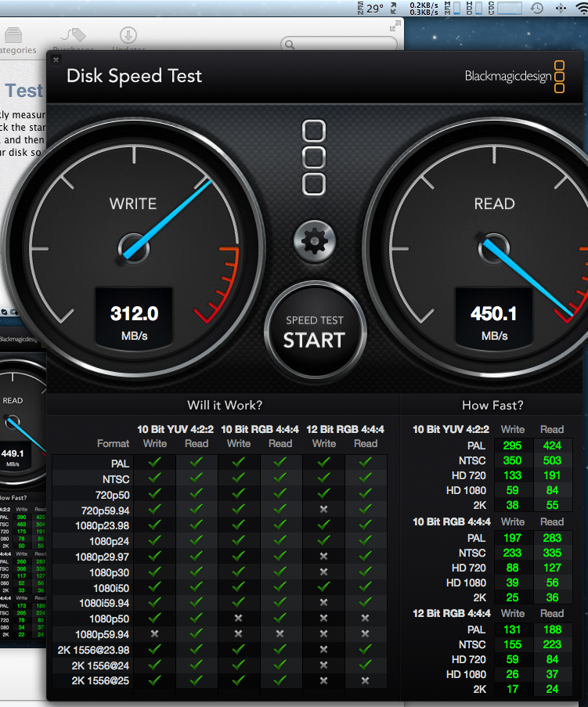Image resolution: width=588 pixels, height=707 pixels.
Task: Click the PAL row's YUV Write checkmark
Action: (155, 462)
